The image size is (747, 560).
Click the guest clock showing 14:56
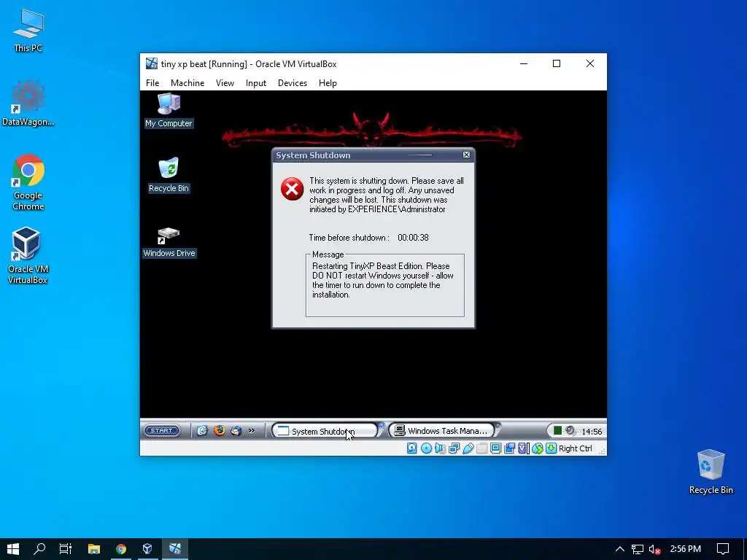pyautogui.click(x=592, y=432)
